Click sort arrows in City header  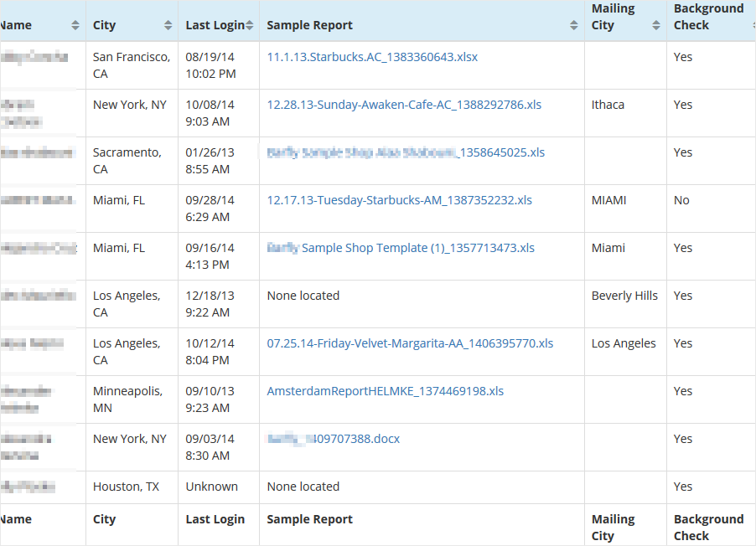pos(168,25)
